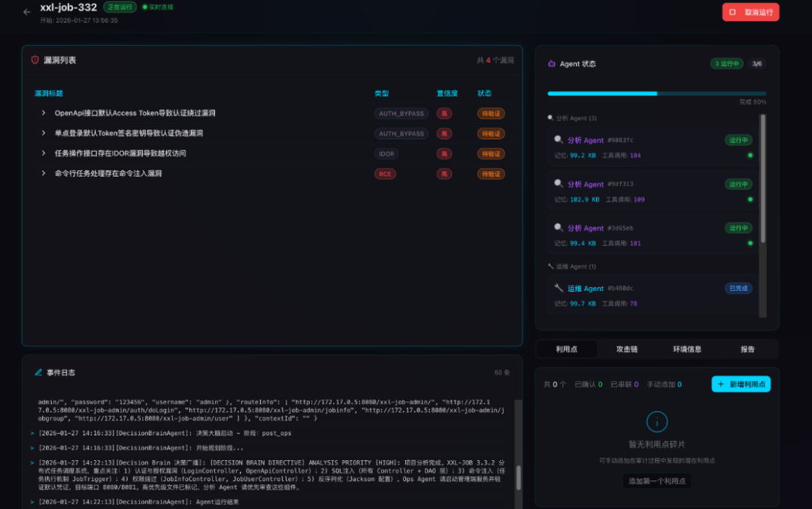This screenshot has width=812, height=509.
Task: Click AUTH_BYPASS tag in OpenApi接口 row
Action: (401, 114)
